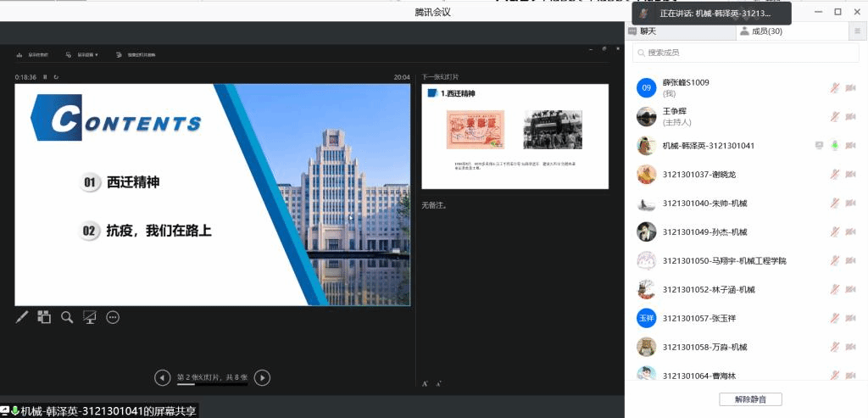Screen dimensions: 868x418
Task: Go to the previous slide arrow
Action: point(162,377)
